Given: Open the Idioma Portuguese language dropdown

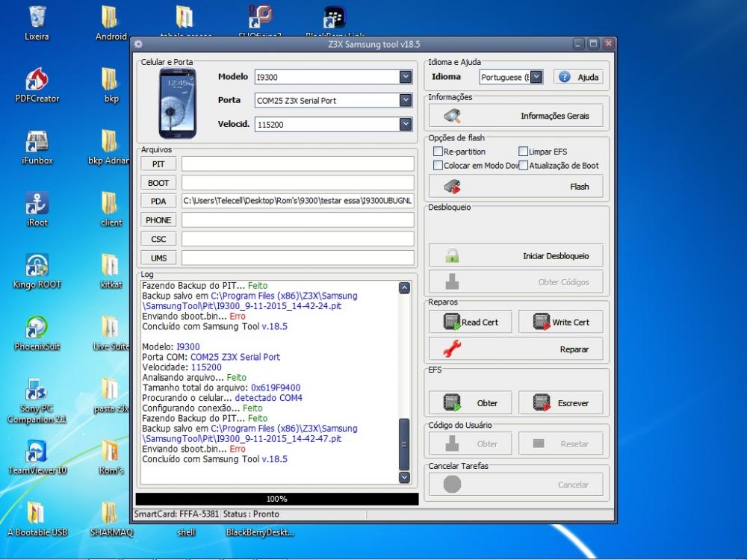Looking at the screenshot, I should 536,77.
